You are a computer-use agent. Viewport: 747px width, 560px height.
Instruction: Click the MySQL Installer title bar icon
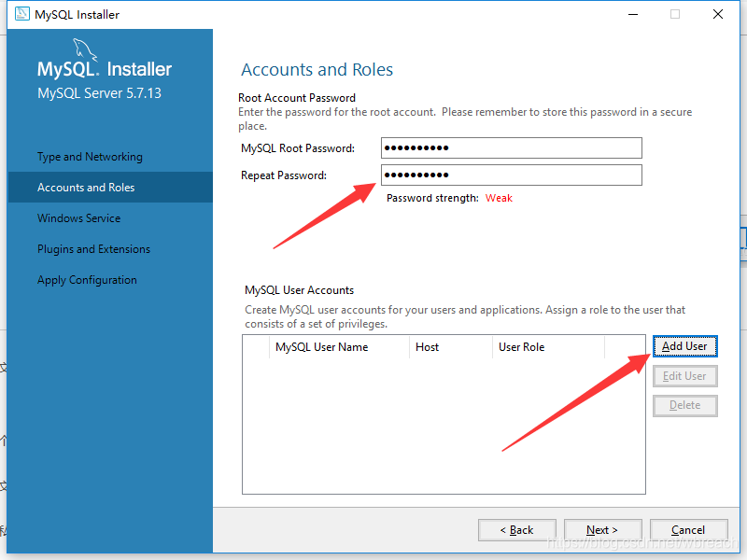pyautogui.click(x=21, y=14)
